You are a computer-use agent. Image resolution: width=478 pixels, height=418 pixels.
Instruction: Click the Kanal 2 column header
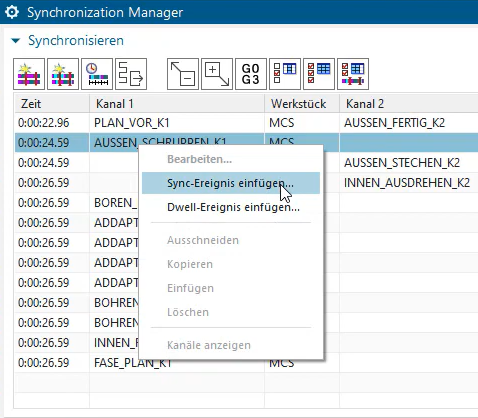(x=409, y=104)
